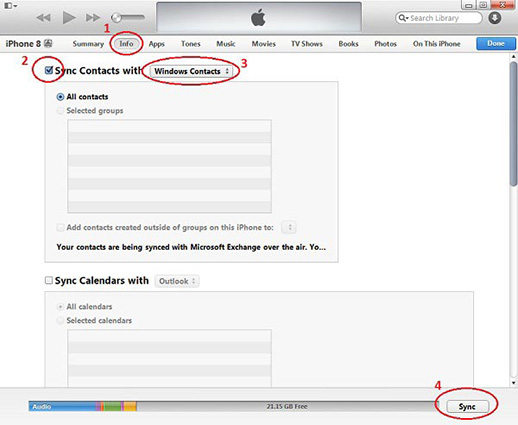
Task: Open the Outlook calendar dropdown
Action: [177, 281]
